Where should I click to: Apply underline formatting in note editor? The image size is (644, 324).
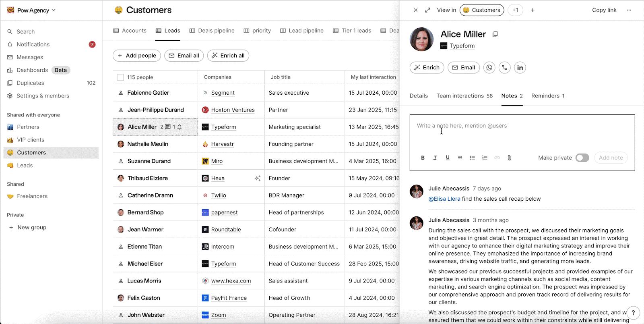(x=448, y=158)
